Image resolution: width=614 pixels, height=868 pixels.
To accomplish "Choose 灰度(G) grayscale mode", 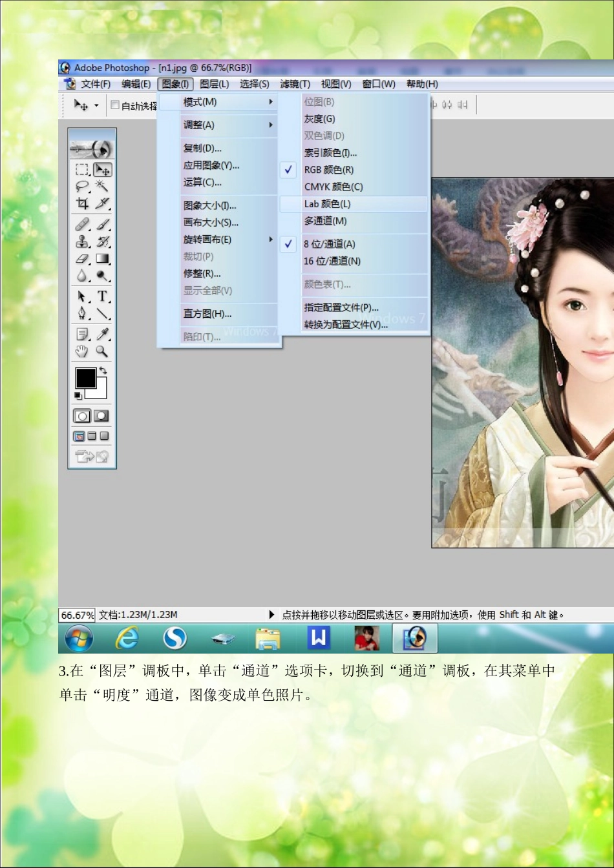I will coord(354,119).
